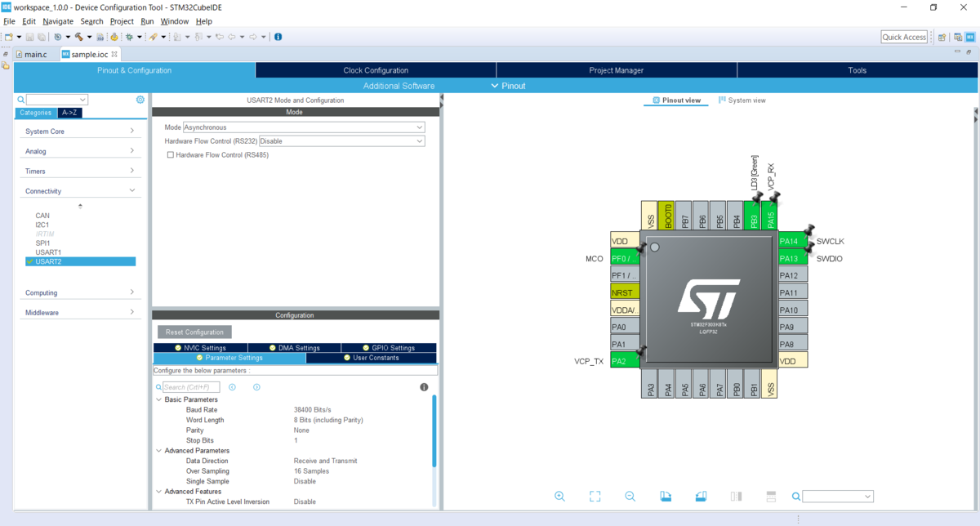This screenshot has height=526, width=980.
Task: Open the User Constants tab
Action: [372, 358]
